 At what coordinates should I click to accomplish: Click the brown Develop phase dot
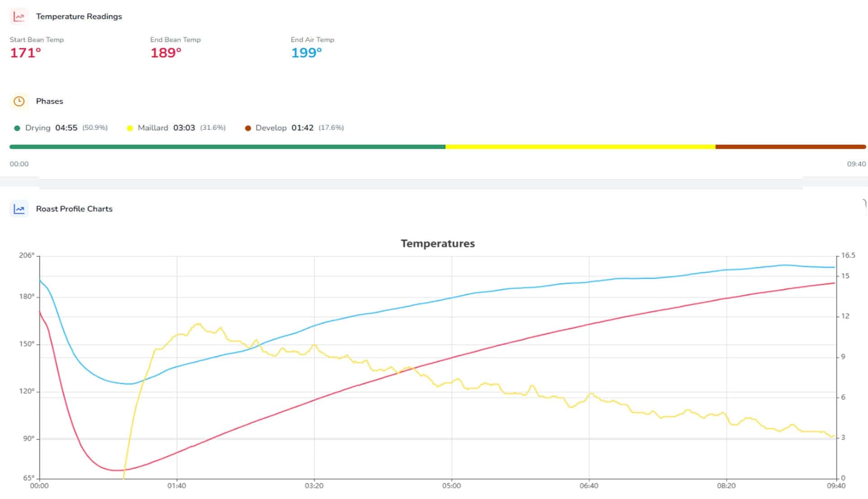click(248, 128)
